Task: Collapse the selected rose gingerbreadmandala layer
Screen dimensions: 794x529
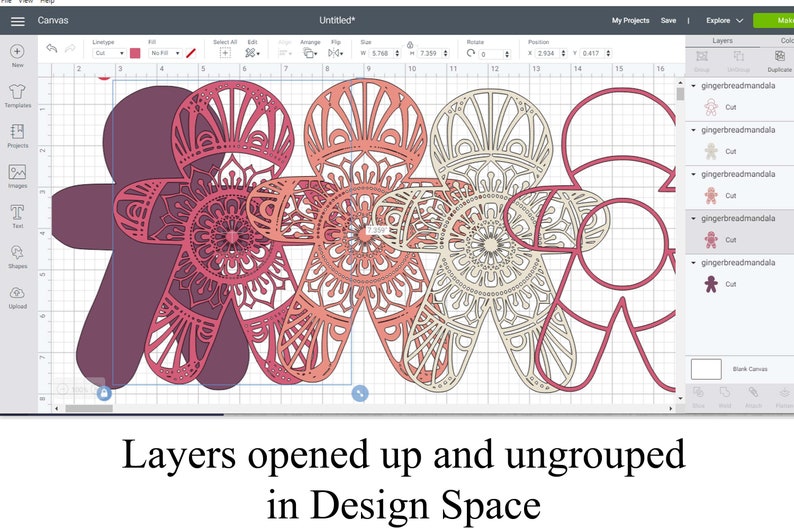Action: (694, 219)
